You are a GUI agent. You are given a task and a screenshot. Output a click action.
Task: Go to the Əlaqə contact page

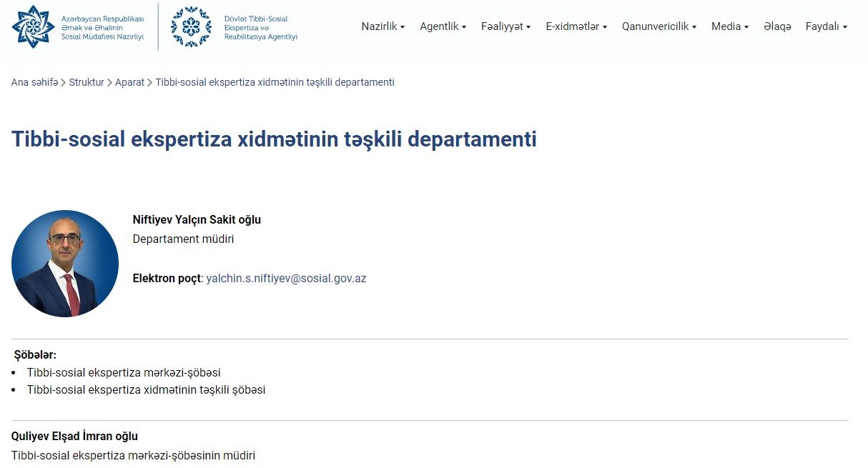click(x=777, y=26)
